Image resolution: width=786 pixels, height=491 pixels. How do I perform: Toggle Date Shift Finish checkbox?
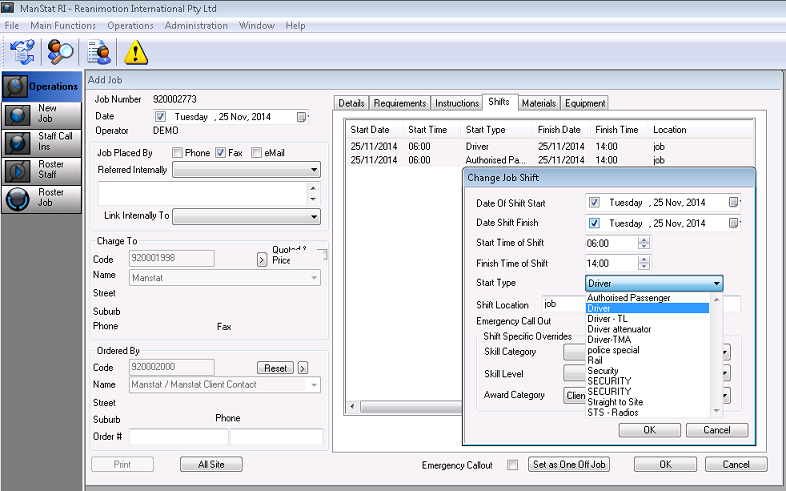[x=594, y=223]
